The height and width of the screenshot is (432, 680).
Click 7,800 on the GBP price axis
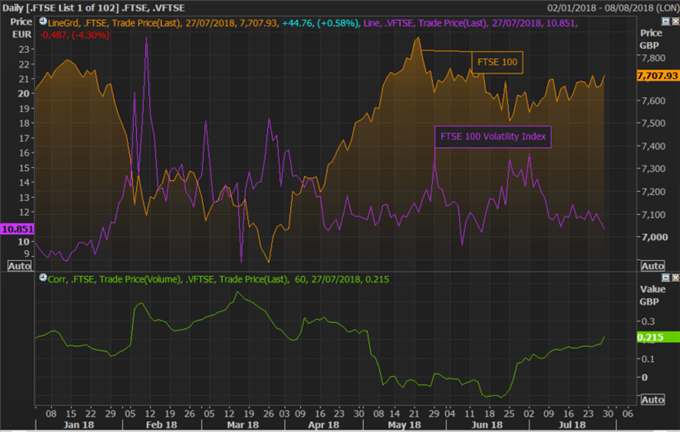point(653,58)
